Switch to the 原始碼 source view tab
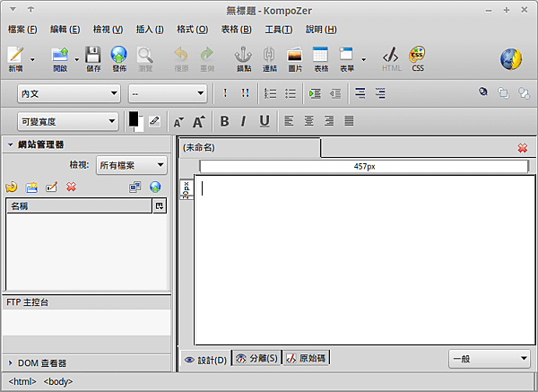Viewport: 538px width, 392px height. point(306,358)
